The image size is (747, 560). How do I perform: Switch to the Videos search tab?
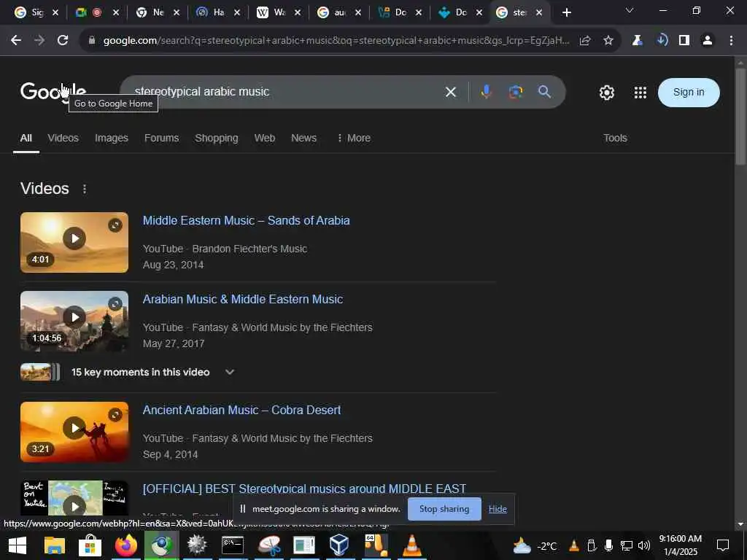tap(63, 138)
